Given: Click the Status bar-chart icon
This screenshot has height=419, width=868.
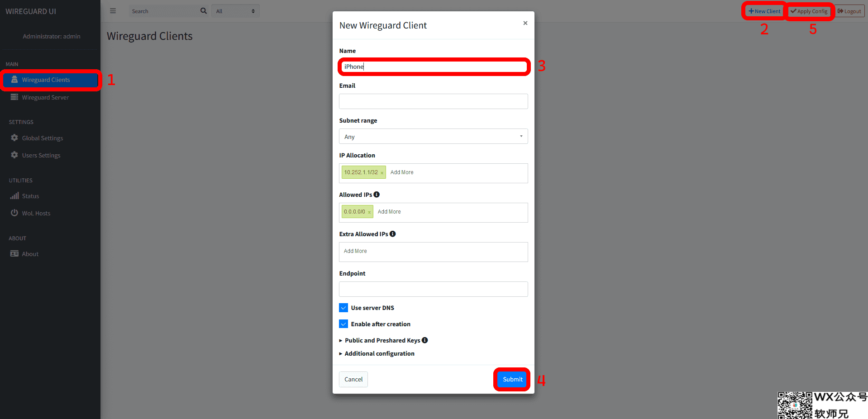Looking at the screenshot, I should (14, 195).
